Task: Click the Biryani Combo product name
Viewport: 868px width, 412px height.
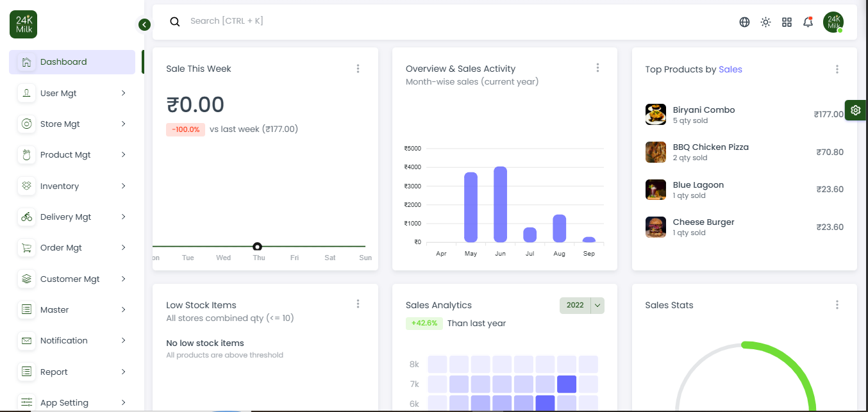Action: point(704,110)
